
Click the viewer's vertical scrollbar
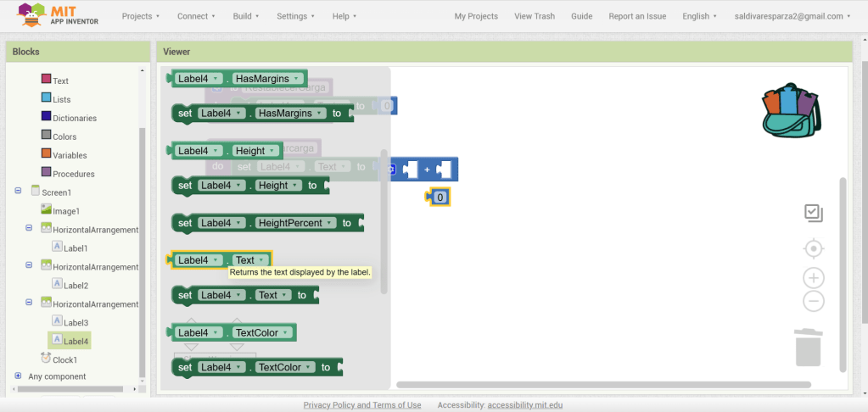pyautogui.click(x=842, y=271)
